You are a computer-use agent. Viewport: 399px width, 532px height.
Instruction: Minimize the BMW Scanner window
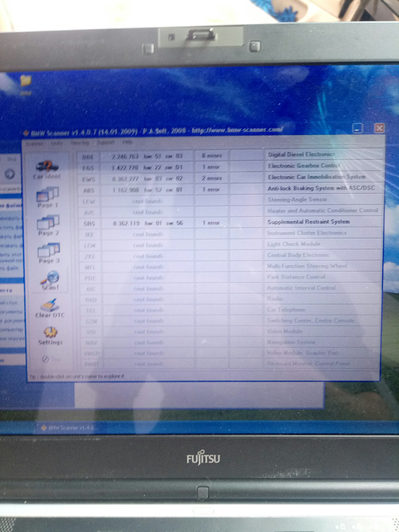pos(357,128)
